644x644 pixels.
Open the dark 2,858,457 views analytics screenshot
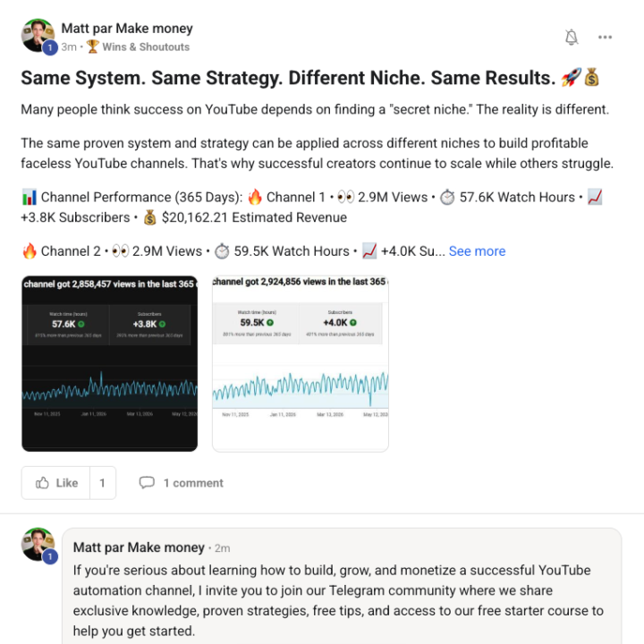coord(110,363)
